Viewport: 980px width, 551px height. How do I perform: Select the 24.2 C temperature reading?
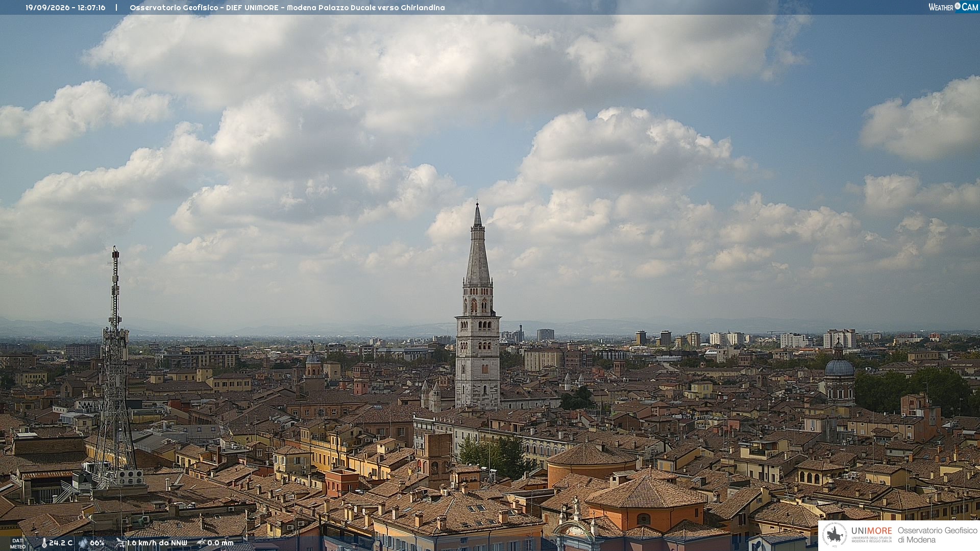(x=61, y=543)
